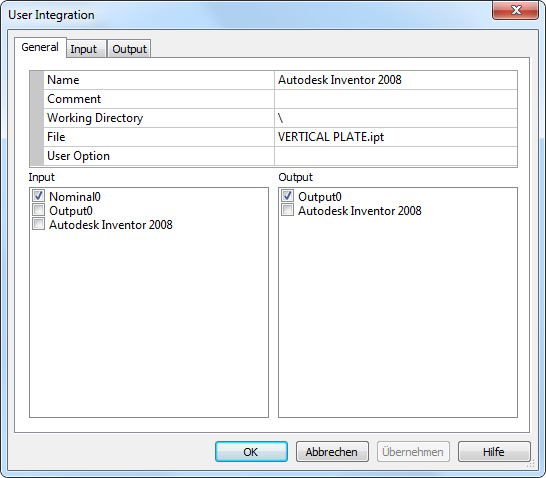Edit the Working Directory value field

[x=396, y=118]
